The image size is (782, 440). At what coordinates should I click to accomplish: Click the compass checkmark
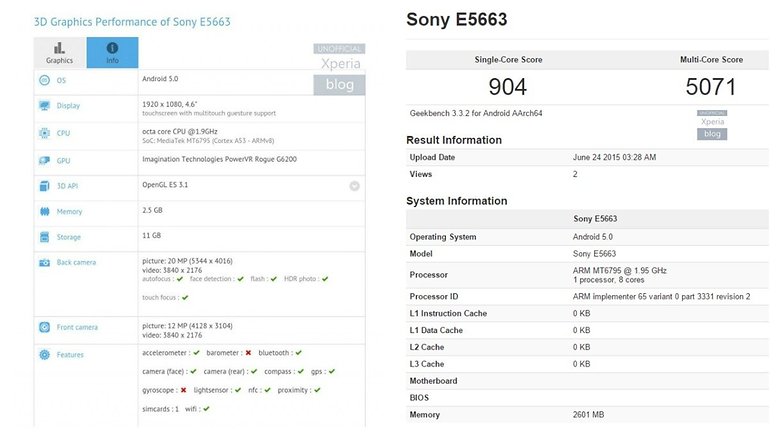[x=300, y=371]
